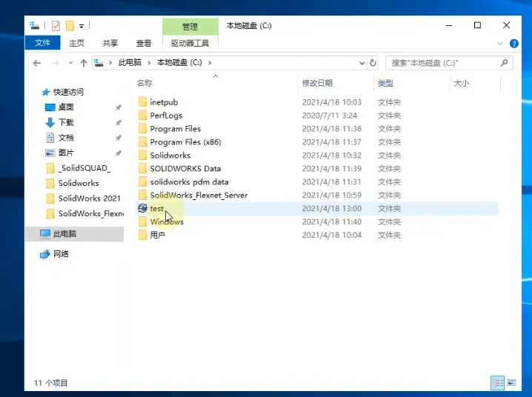Open 文档 in the navigation pane

click(66, 137)
